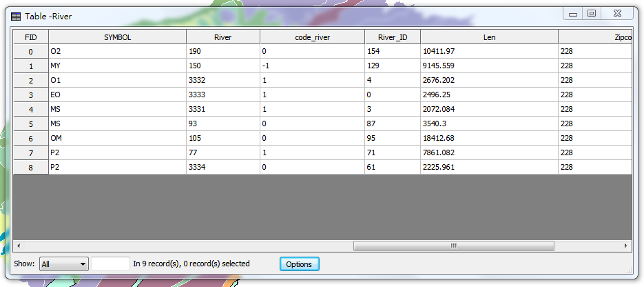The height and width of the screenshot is (287, 644).
Task: Select the SYMBOL column header
Action: click(x=117, y=37)
